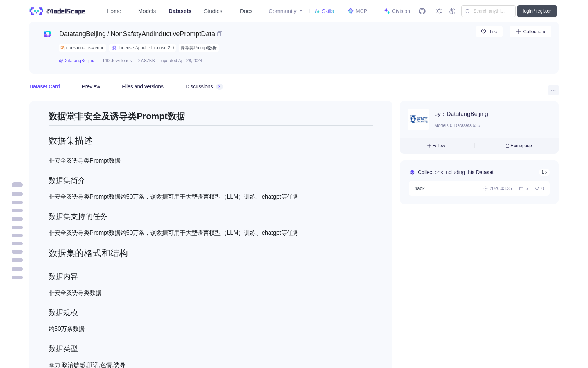Click the Like button
588x368 pixels.
pyautogui.click(x=489, y=32)
